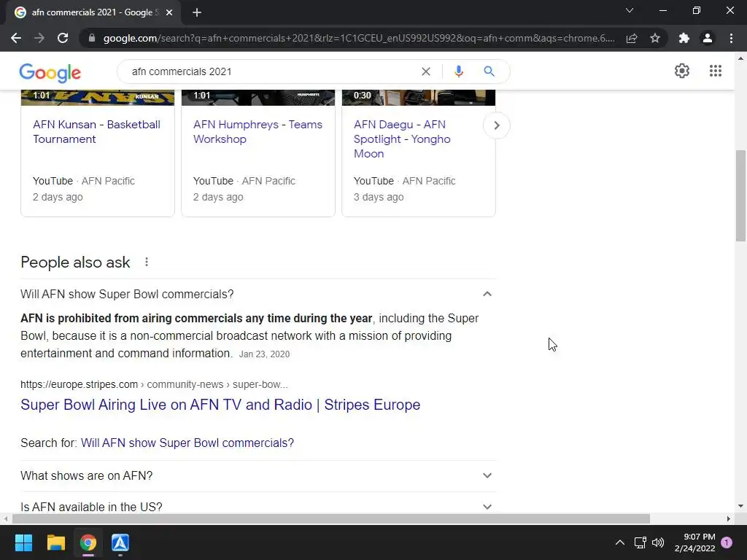Open network status in system tray
The image size is (747, 560).
click(640, 542)
